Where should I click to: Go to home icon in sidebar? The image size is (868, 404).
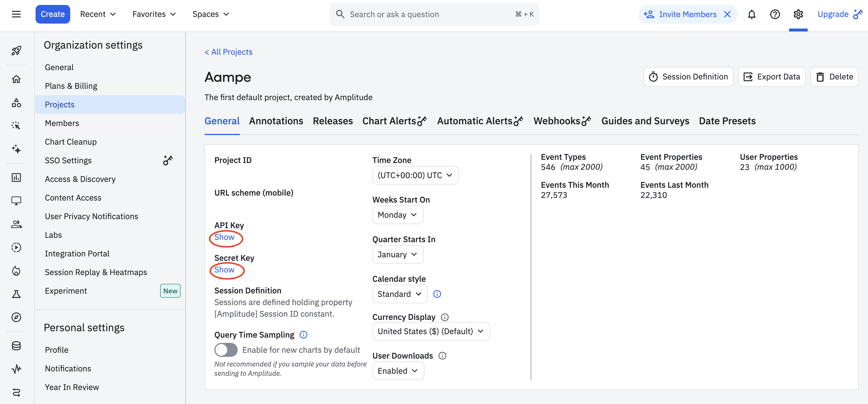point(16,79)
